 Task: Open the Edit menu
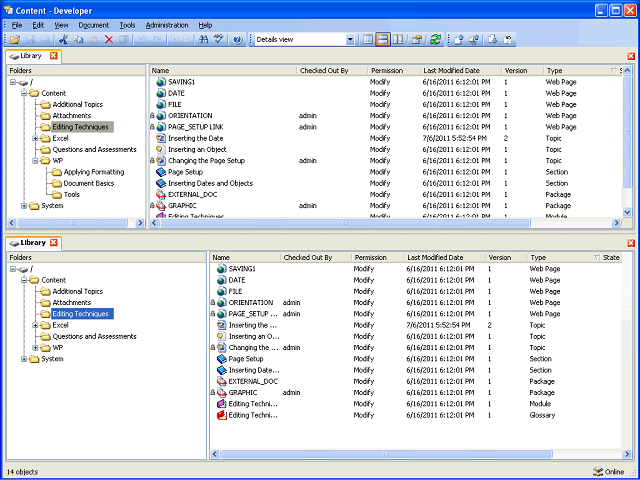coord(38,25)
